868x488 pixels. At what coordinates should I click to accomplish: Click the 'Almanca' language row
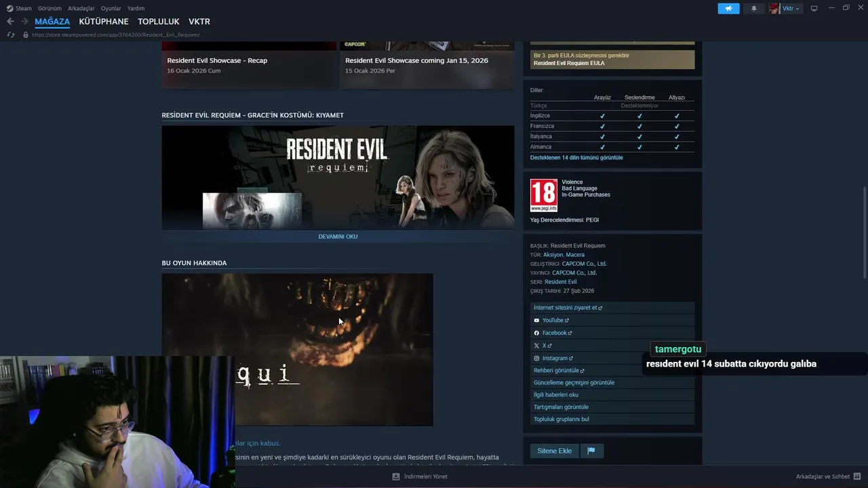coord(612,147)
